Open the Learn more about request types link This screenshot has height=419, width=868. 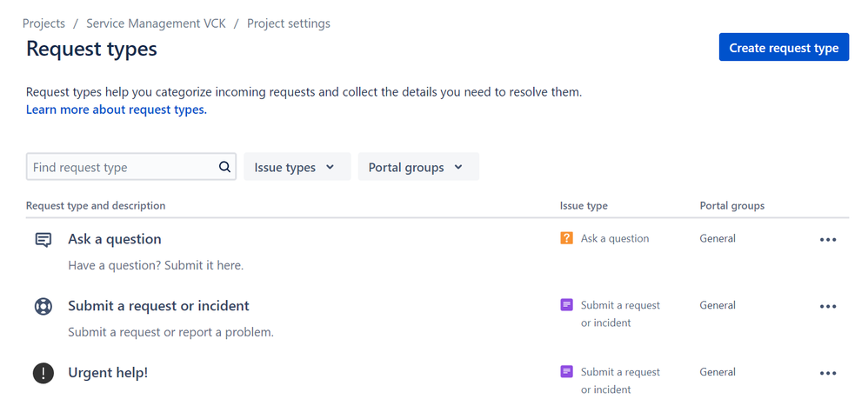(x=117, y=110)
